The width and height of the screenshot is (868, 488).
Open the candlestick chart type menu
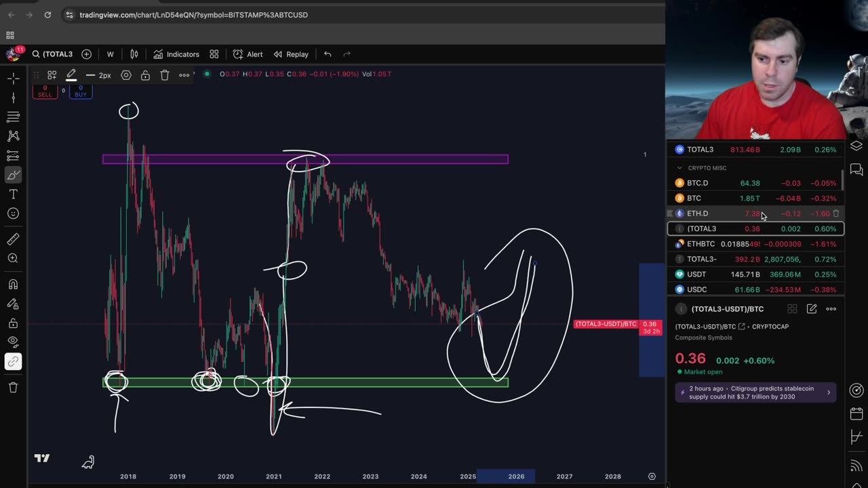[x=134, y=54]
